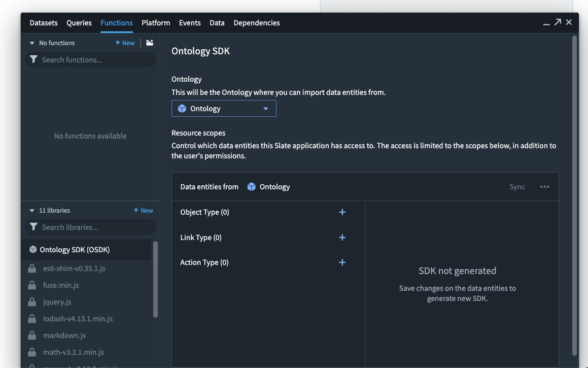
Task: Add a new function with + New
Action: click(x=125, y=43)
